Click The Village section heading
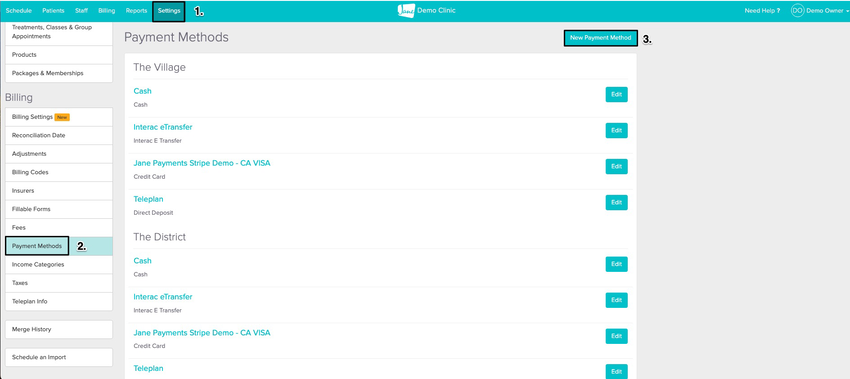 (x=159, y=67)
